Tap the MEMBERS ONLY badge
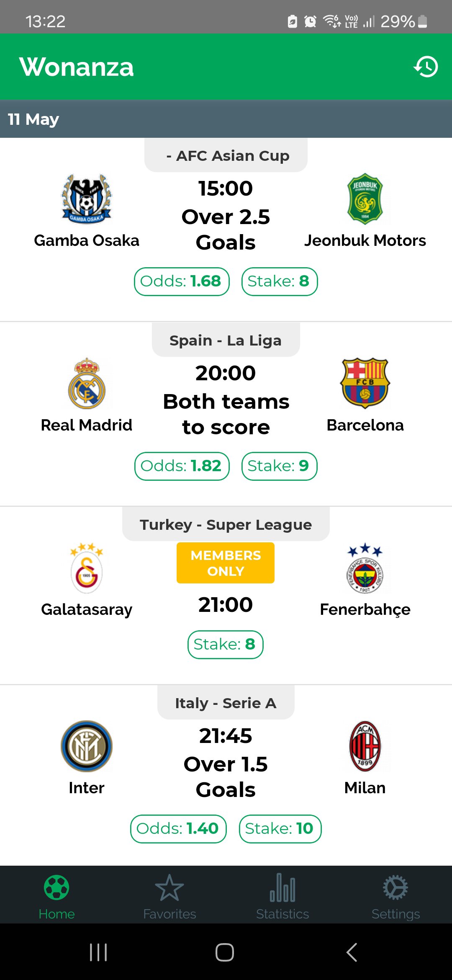 226,563
